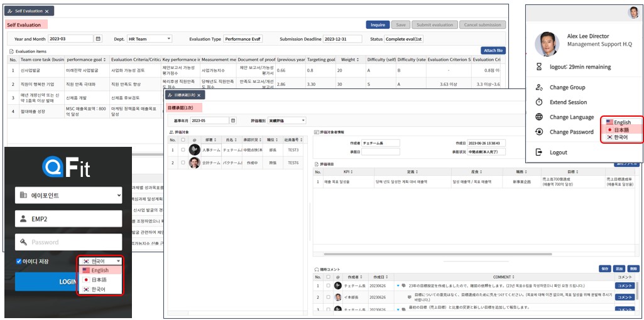Click the Inquire button
Image resolution: width=644 pixels, height=320 pixels.
(378, 25)
